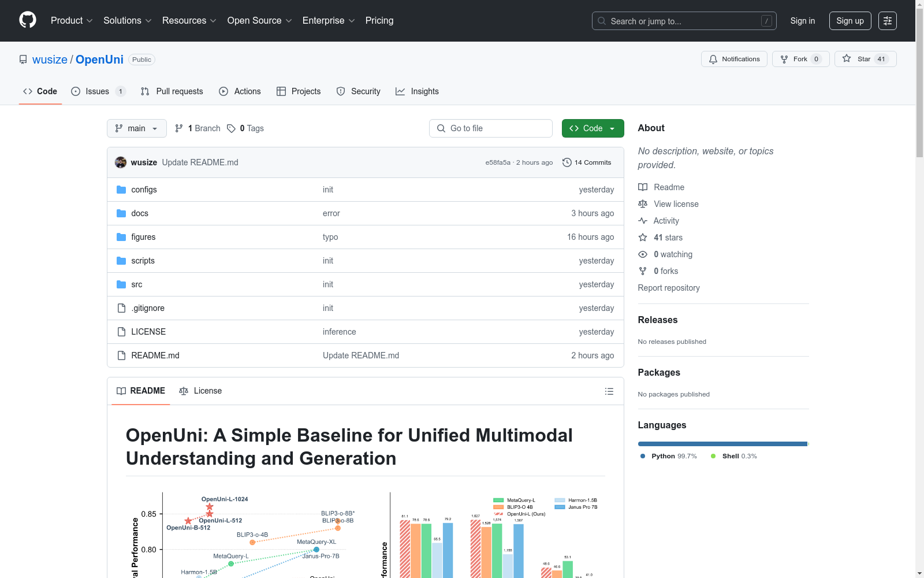
Task: Click the Sign up button
Action: pos(850,21)
